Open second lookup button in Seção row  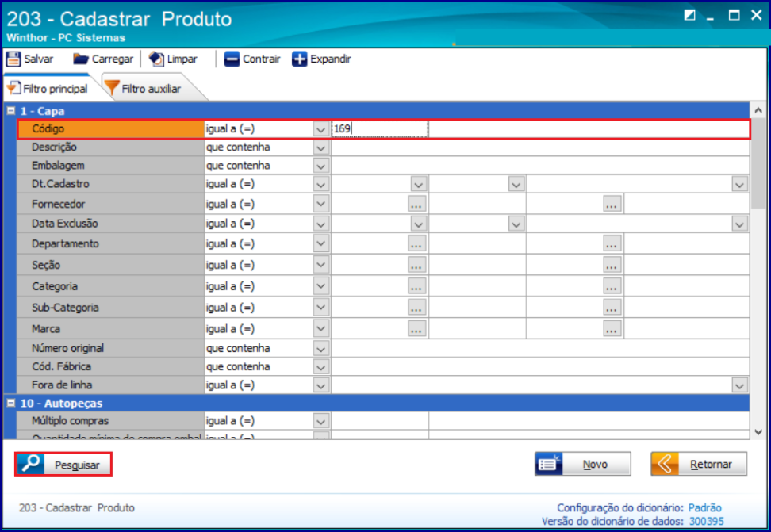click(612, 265)
